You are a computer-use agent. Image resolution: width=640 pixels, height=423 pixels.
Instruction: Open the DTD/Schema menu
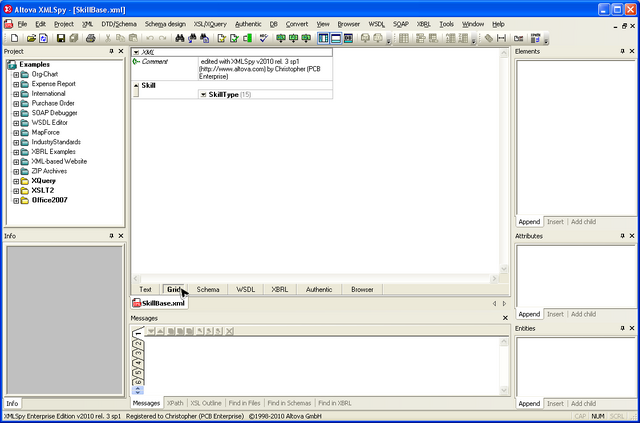coord(119,24)
